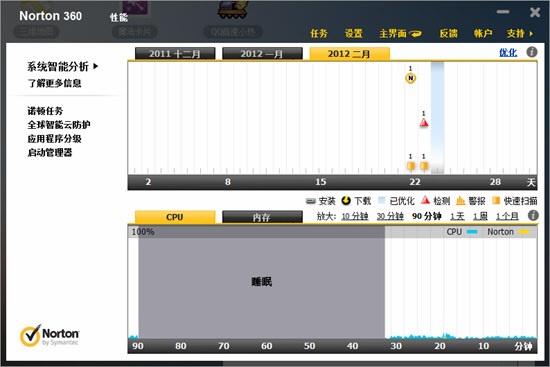The height and width of the screenshot is (367, 550).
Task: Click the 检测 legend triangle icon
Action: tap(425, 200)
